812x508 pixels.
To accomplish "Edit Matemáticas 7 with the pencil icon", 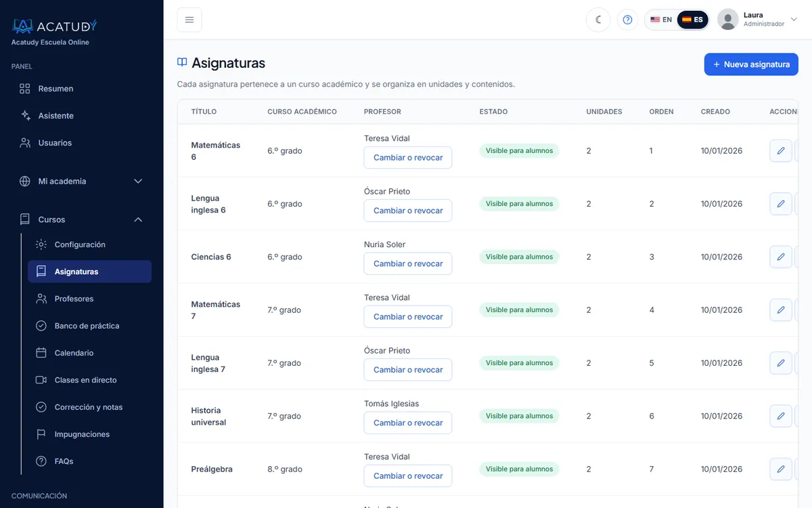I will click(x=781, y=310).
